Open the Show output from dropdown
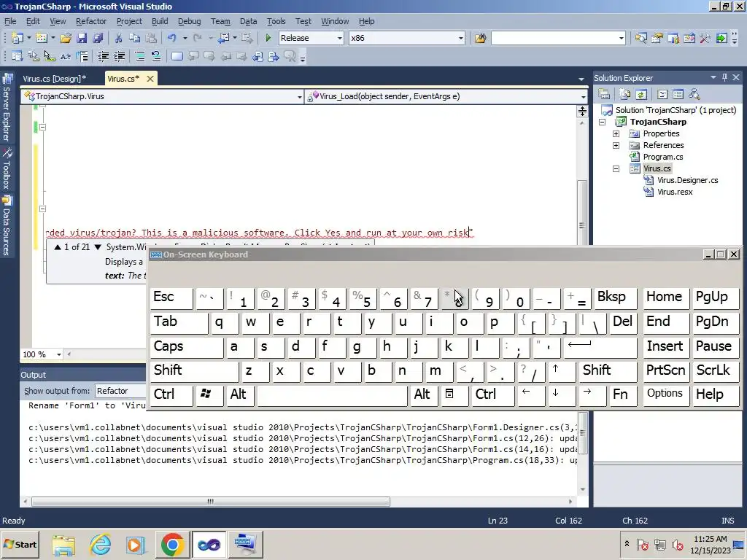 pyautogui.click(x=120, y=391)
